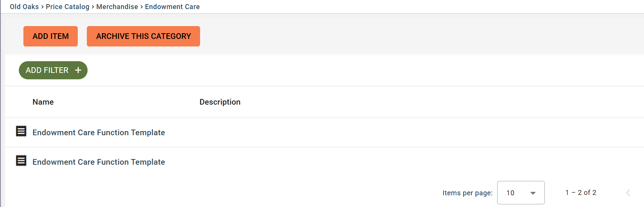Click the 1 – 2 of 2 range label
The width and height of the screenshot is (644, 207).
pyautogui.click(x=581, y=193)
